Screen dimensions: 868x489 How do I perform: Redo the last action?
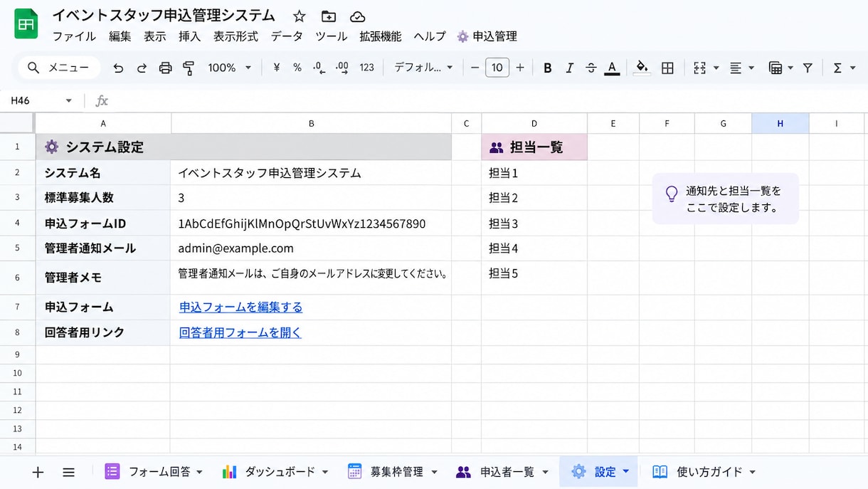click(x=142, y=68)
